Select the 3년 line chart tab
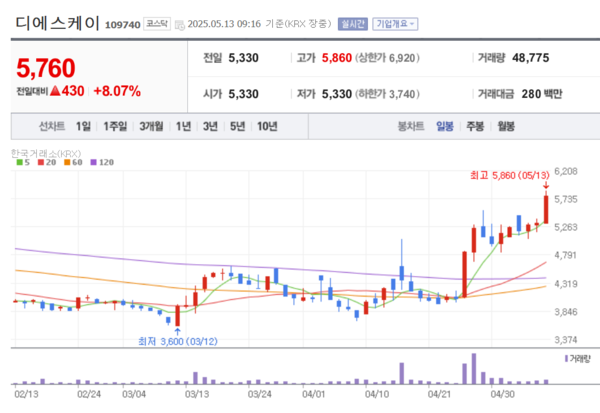The image size is (600, 413). point(210,126)
